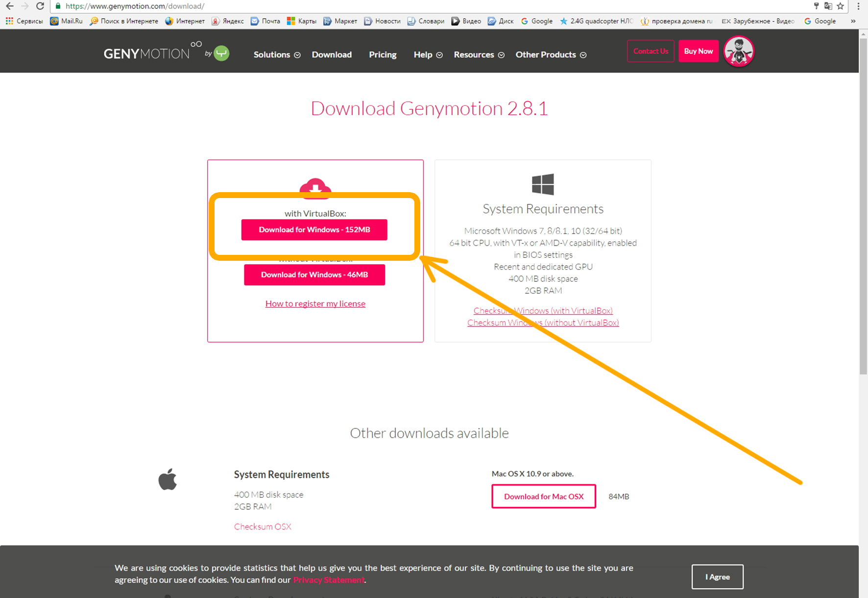Open the Почта bookmark
The width and height of the screenshot is (868, 598).
click(265, 21)
